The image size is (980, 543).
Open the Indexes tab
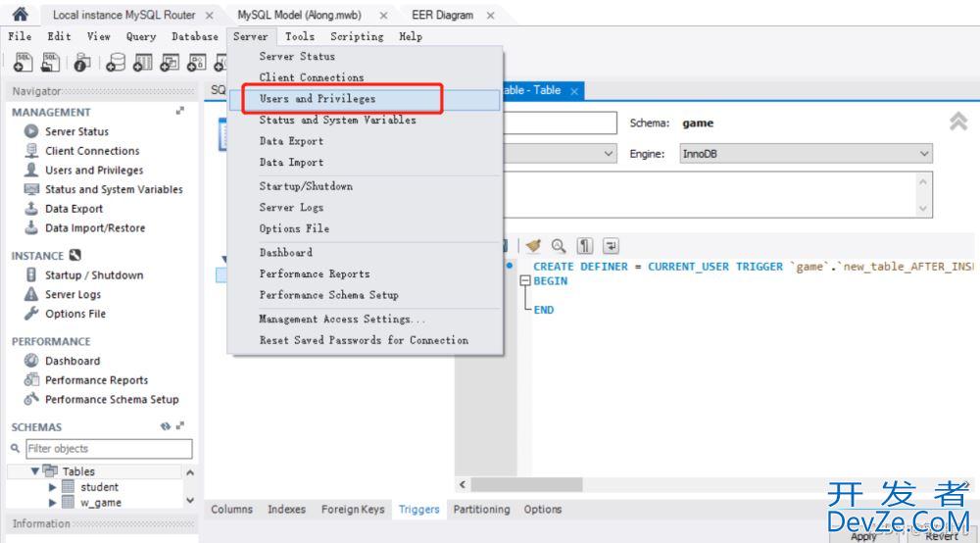tap(286, 510)
